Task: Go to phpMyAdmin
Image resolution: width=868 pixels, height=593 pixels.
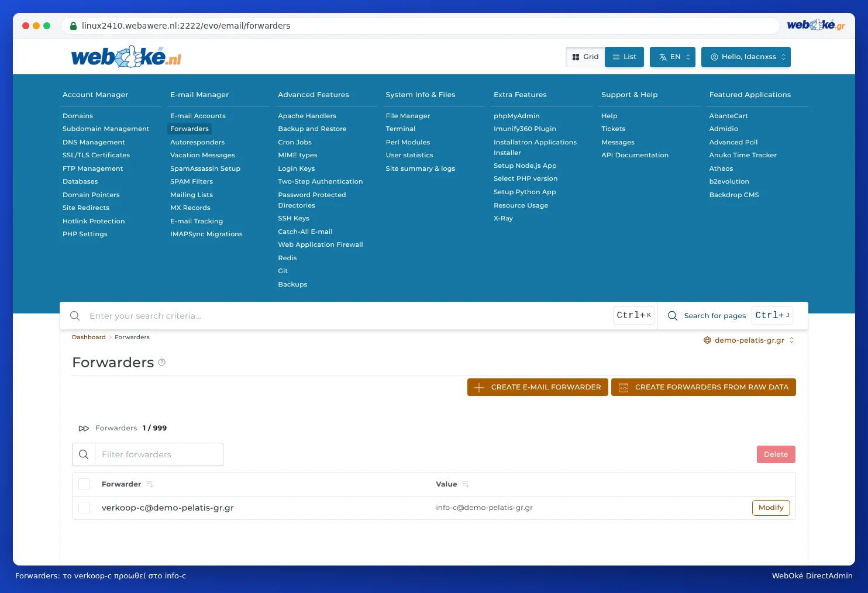Action: click(x=516, y=116)
